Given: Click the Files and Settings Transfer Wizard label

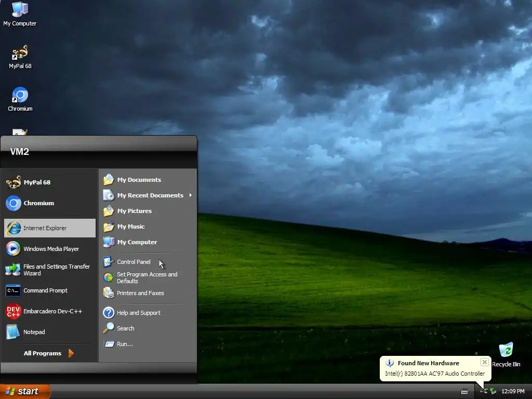Looking at the screenshot, I should 57,270.
